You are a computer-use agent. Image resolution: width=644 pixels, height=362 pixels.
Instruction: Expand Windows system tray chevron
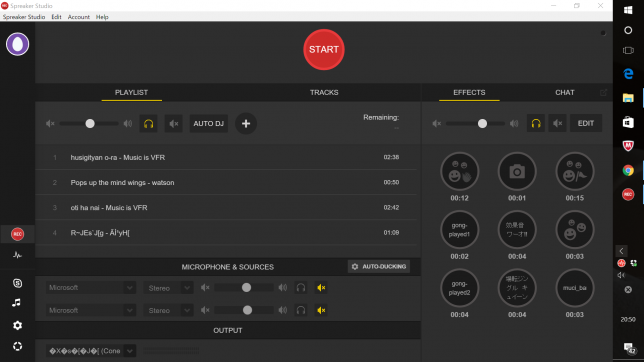621,251
